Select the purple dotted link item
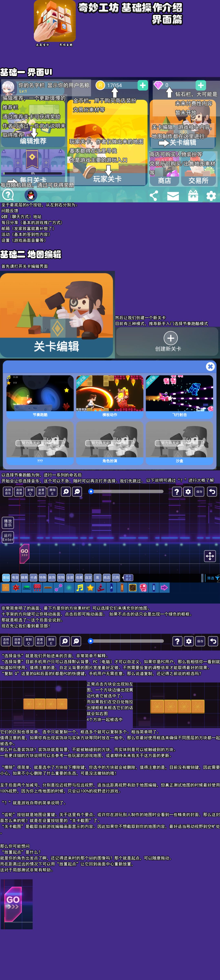The height and width of the screenshot is (980, 220). pyautogui.click(x=58, y=587)
